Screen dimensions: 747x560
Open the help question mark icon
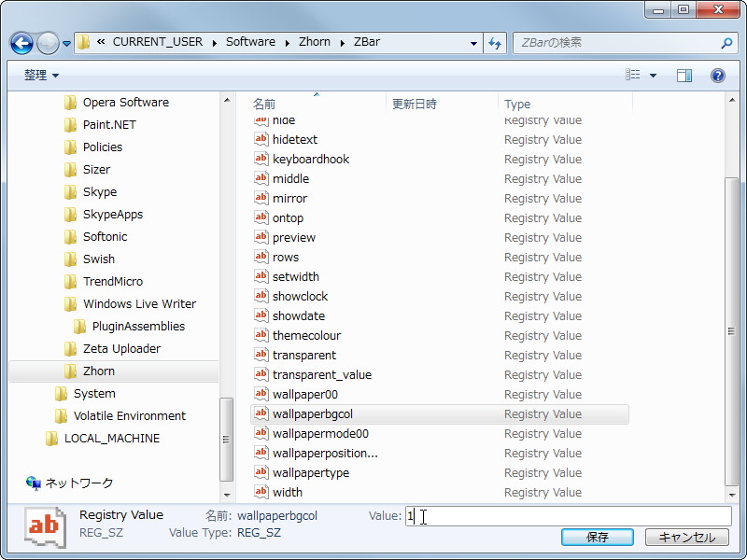(x=718, y=76)
